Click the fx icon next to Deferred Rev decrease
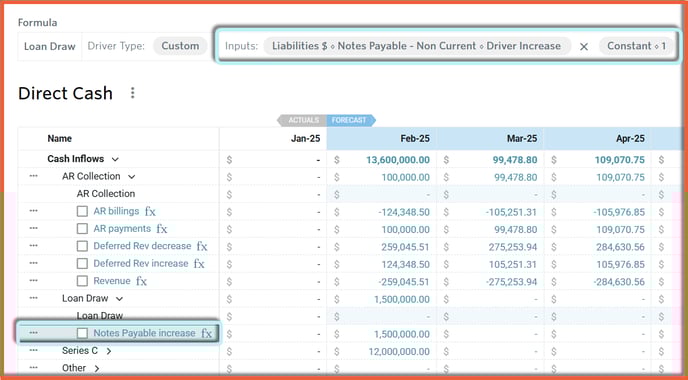The width and height of the screenshot is (688, 380). pos(202,247)
